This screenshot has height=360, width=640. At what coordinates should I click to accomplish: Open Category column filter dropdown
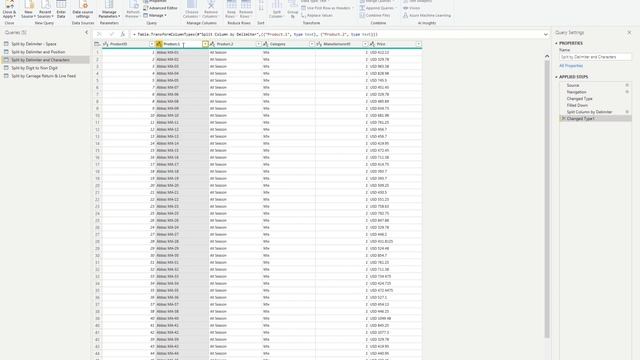point(312,44)
